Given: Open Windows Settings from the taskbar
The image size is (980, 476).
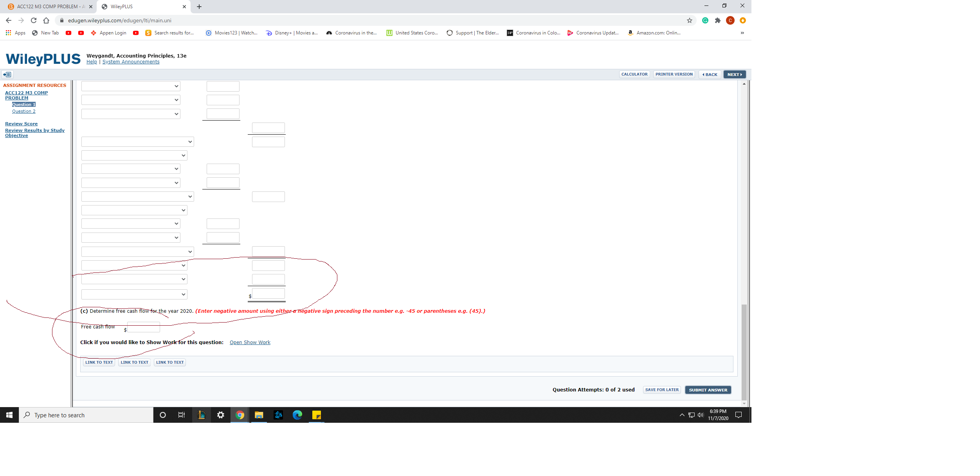Looking at the screenshot, I should click(x=220, y=415).
